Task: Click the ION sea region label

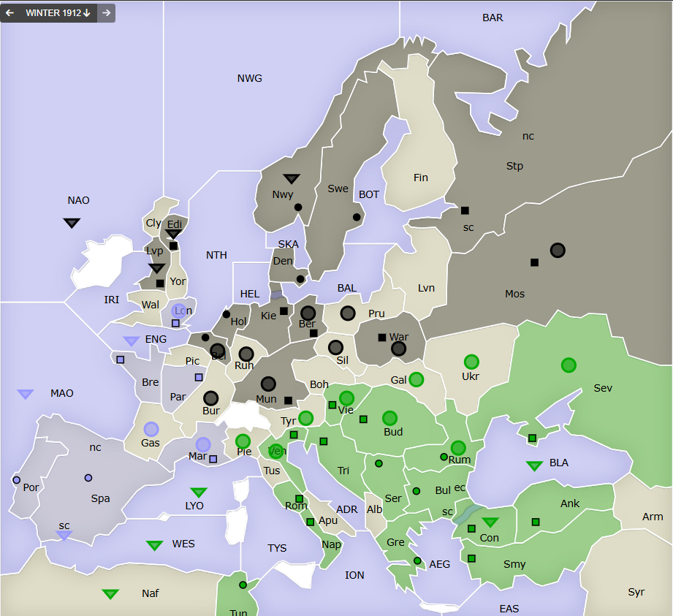Action: [x=354, y=575]
